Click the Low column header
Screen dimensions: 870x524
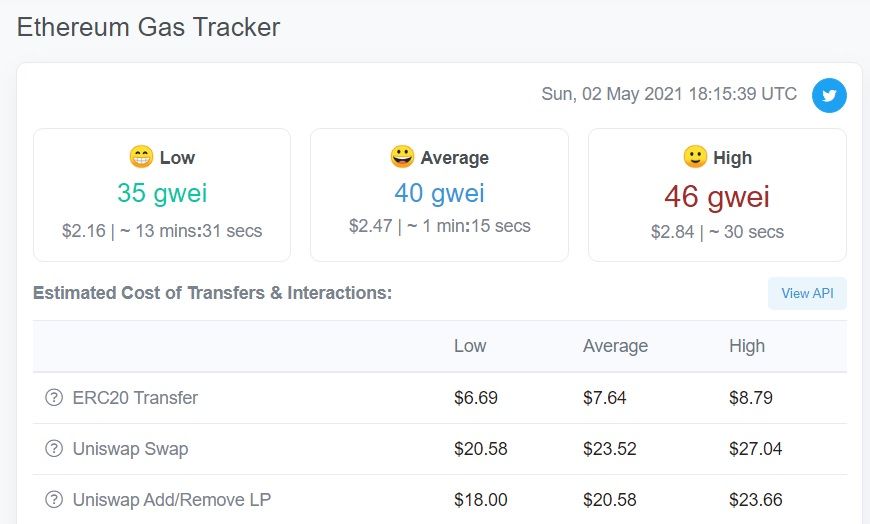pyautogui.click(x=470, y=346)
